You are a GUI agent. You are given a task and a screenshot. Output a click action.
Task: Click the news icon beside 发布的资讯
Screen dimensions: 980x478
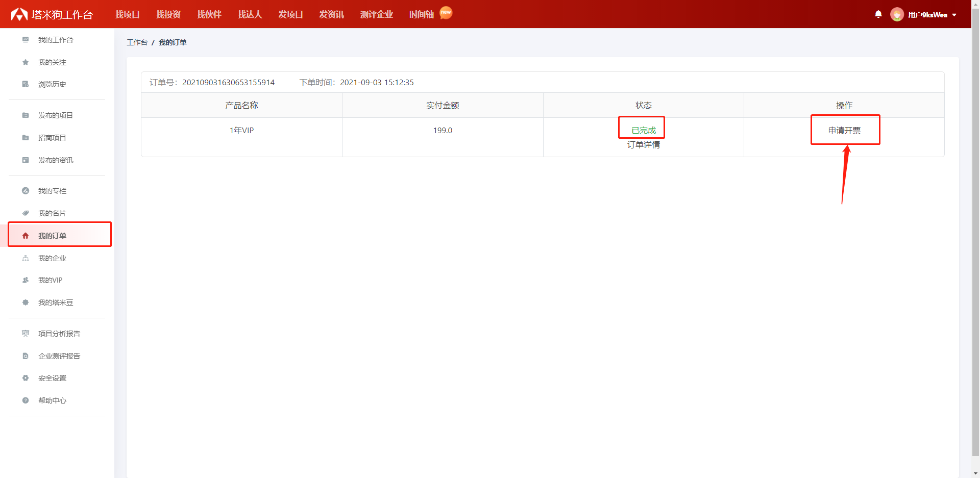26,160
